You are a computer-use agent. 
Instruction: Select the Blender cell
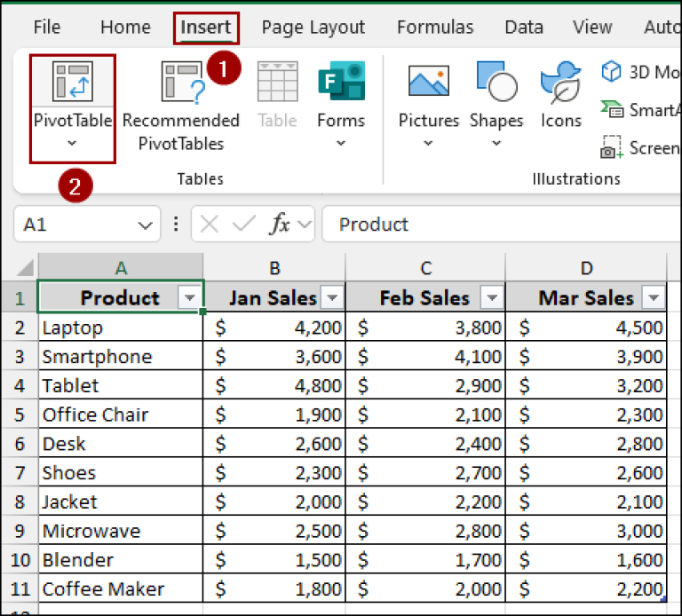121,559
